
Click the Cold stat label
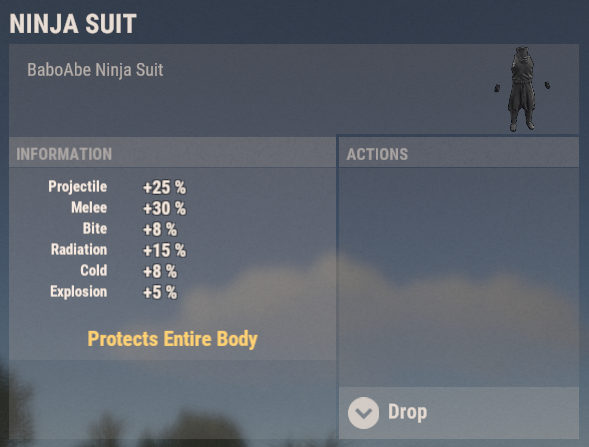pos(94,271)
